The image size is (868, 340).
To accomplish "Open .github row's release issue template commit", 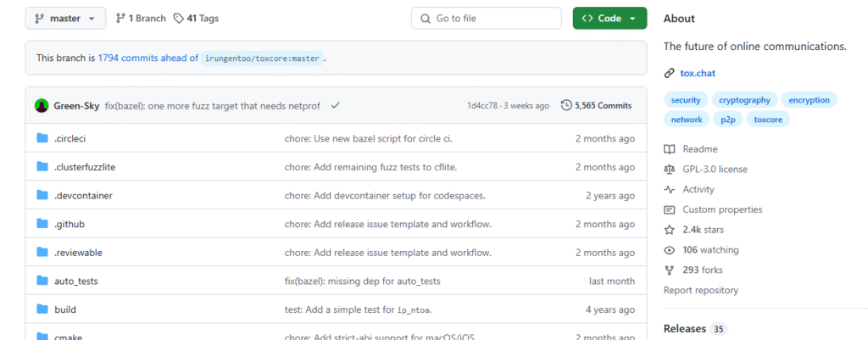I will 388,224.
